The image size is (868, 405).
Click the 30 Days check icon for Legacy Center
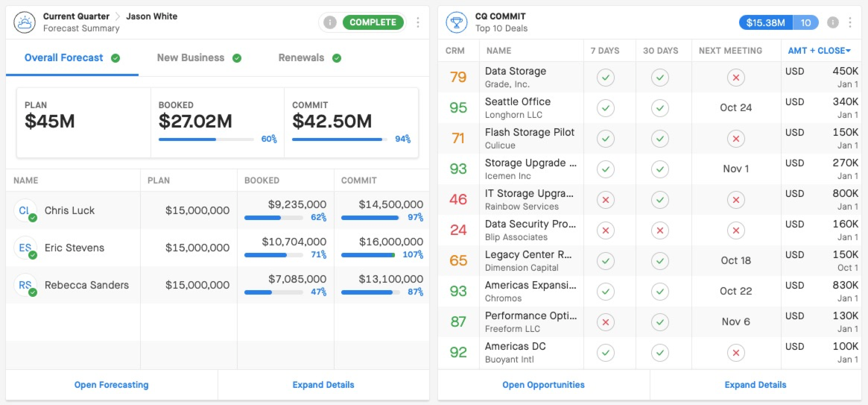pos(659,260)
